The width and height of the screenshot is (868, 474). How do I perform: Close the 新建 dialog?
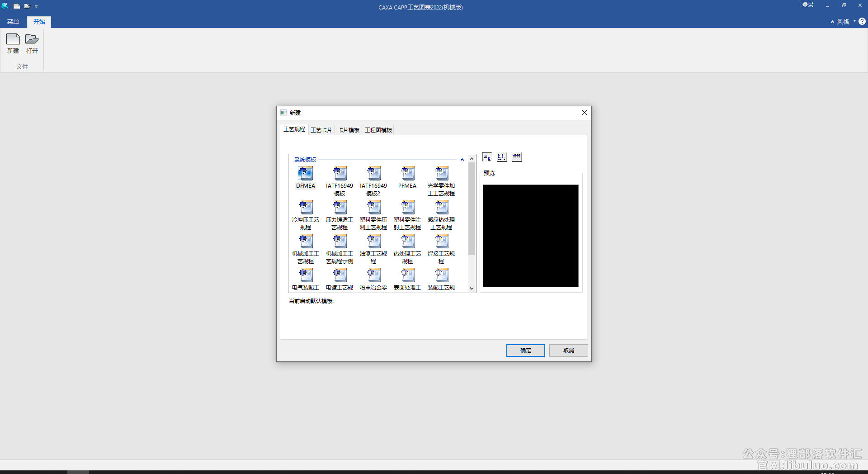tap(585, 113)
